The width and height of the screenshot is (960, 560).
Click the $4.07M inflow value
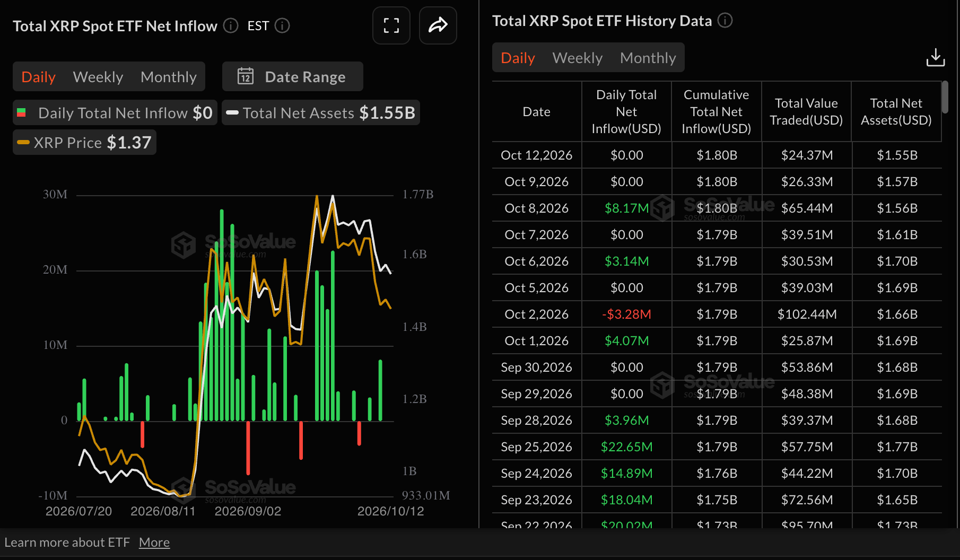pyautogui.click(x=626, y=340)
